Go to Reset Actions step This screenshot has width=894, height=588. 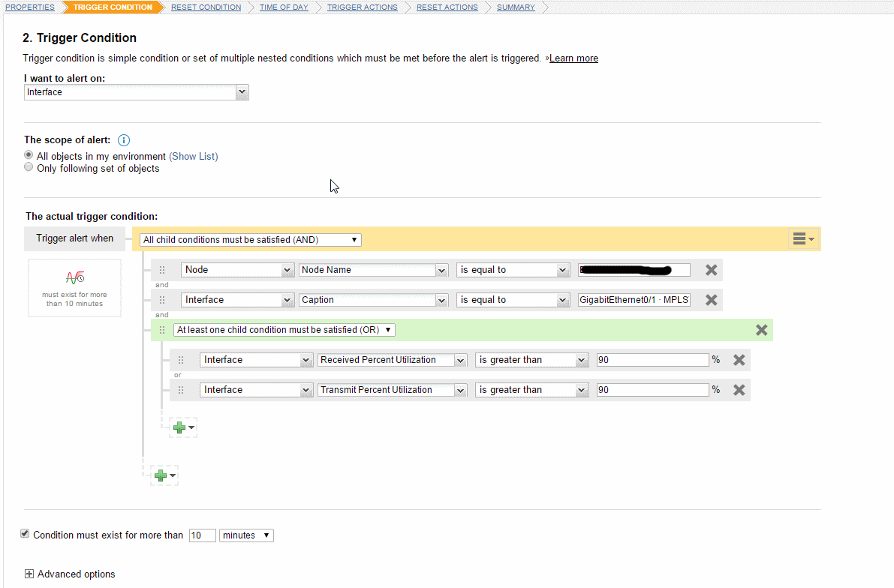(x=447, y=7)
